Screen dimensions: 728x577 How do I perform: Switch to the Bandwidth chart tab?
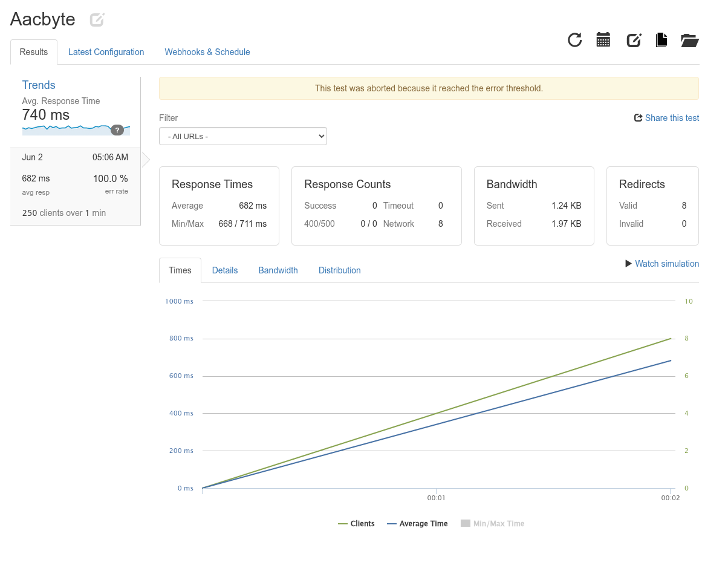(278, 270)
